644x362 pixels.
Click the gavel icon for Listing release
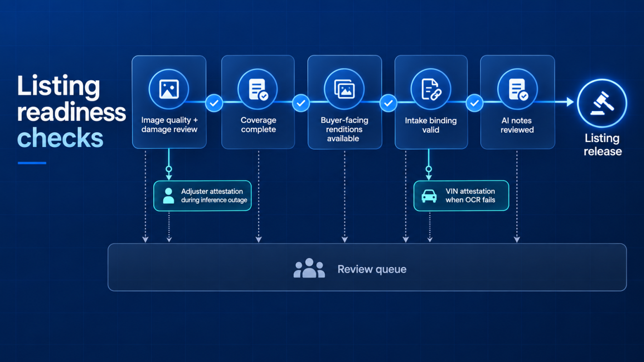click(x=602, y=102)
